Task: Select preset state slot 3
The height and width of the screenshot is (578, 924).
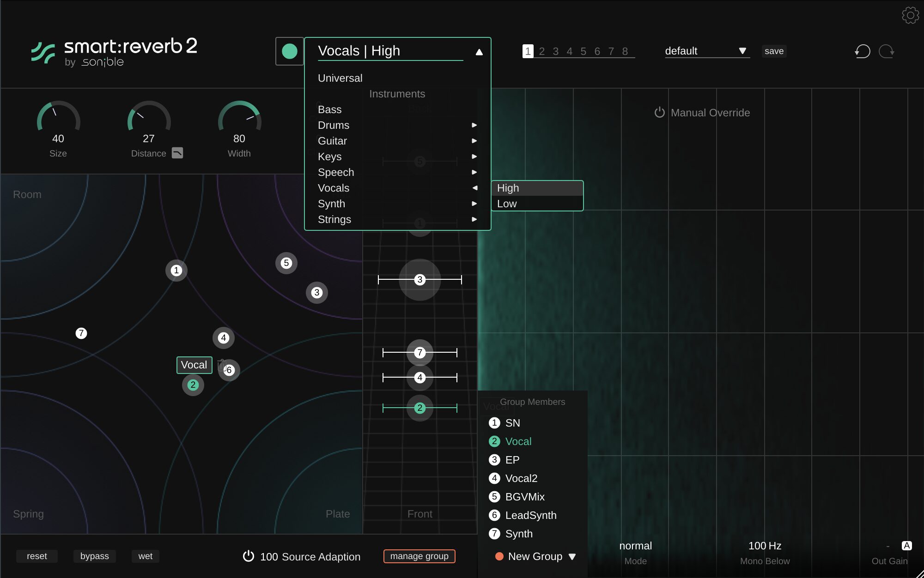Action: (556, 51)
